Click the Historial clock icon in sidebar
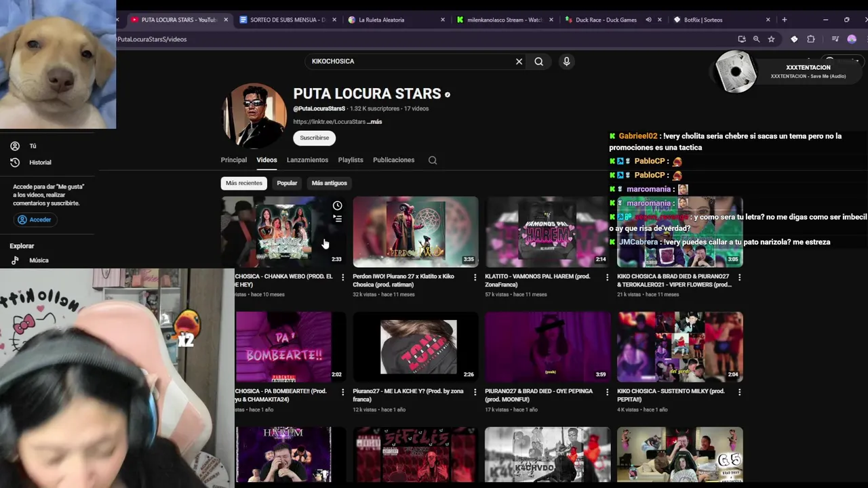The image size is (868, 488). tap(15, 163)
